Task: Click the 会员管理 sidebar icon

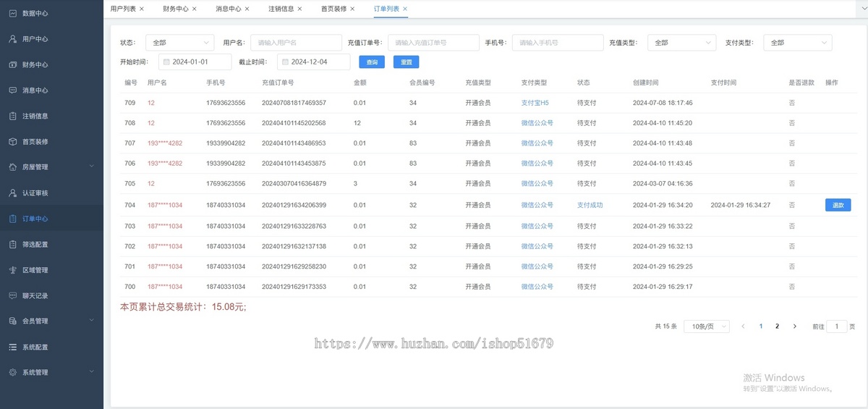Action: coord(13,321)
